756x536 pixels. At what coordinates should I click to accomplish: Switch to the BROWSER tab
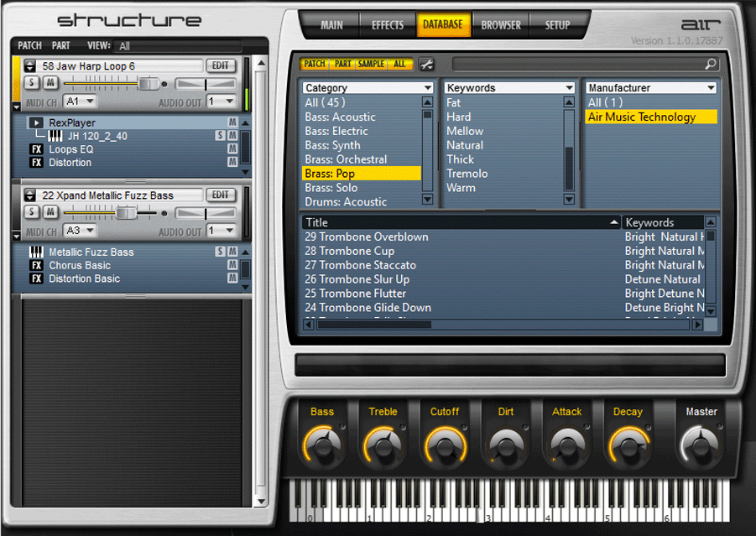pos(500,24)
